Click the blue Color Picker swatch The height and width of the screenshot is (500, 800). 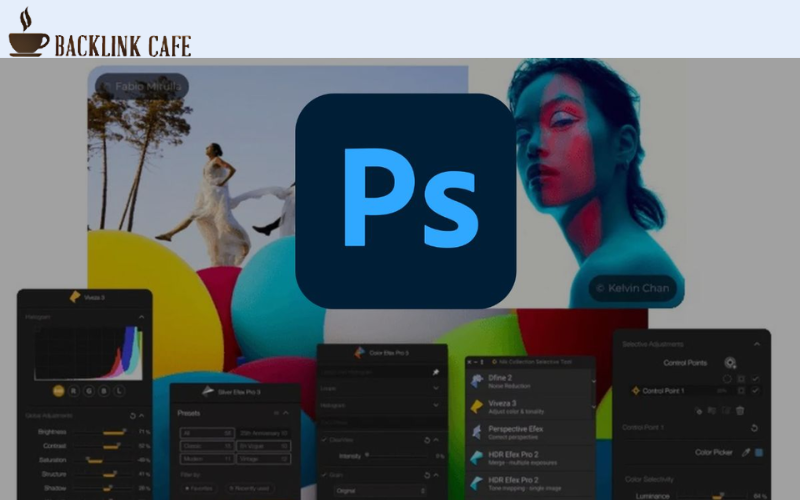(759, 452)
